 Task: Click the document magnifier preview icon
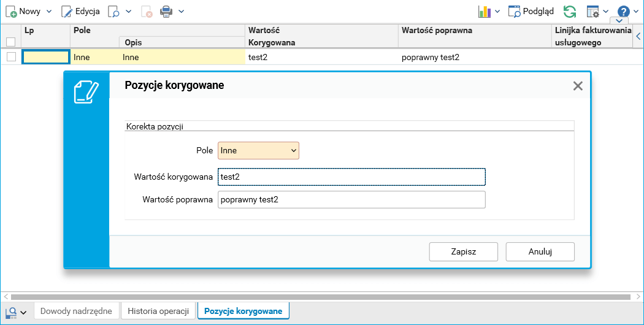coord(113,12)
